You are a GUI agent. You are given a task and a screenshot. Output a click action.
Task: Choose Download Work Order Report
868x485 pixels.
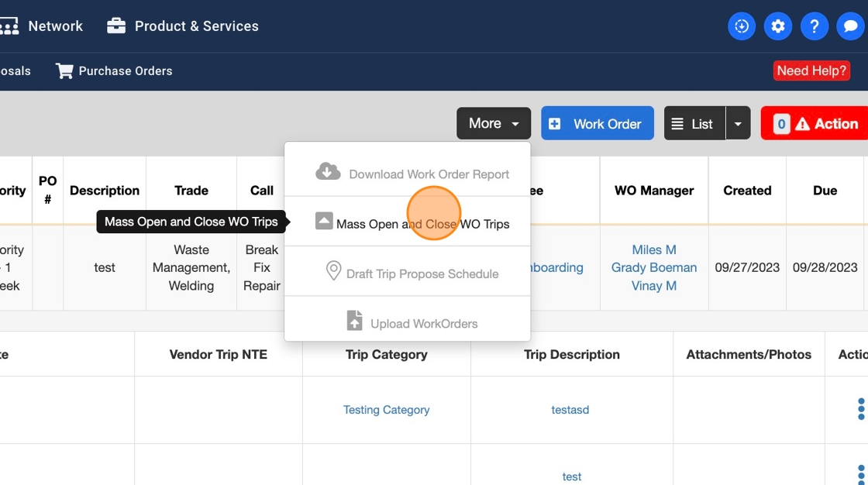tap(428, 174)
